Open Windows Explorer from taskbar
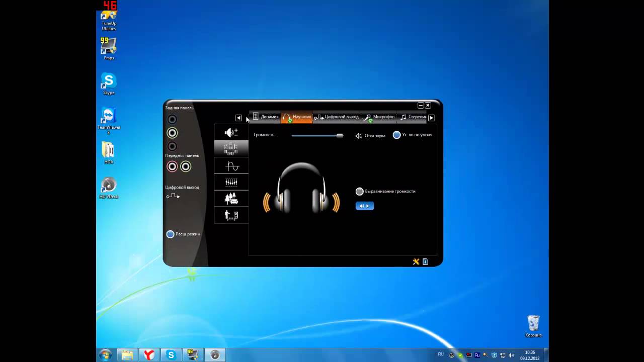 127,355
